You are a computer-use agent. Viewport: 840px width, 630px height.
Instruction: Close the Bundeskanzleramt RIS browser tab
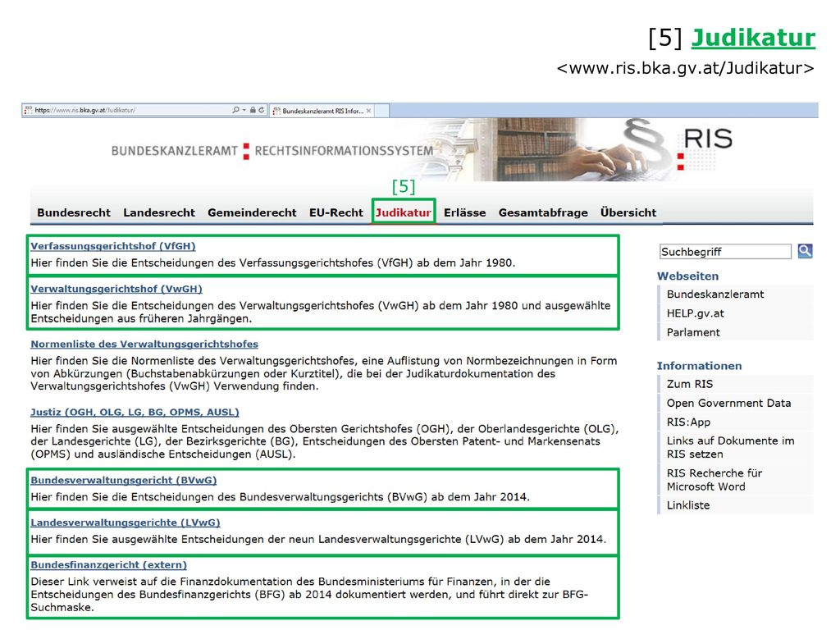click(368, 111)
